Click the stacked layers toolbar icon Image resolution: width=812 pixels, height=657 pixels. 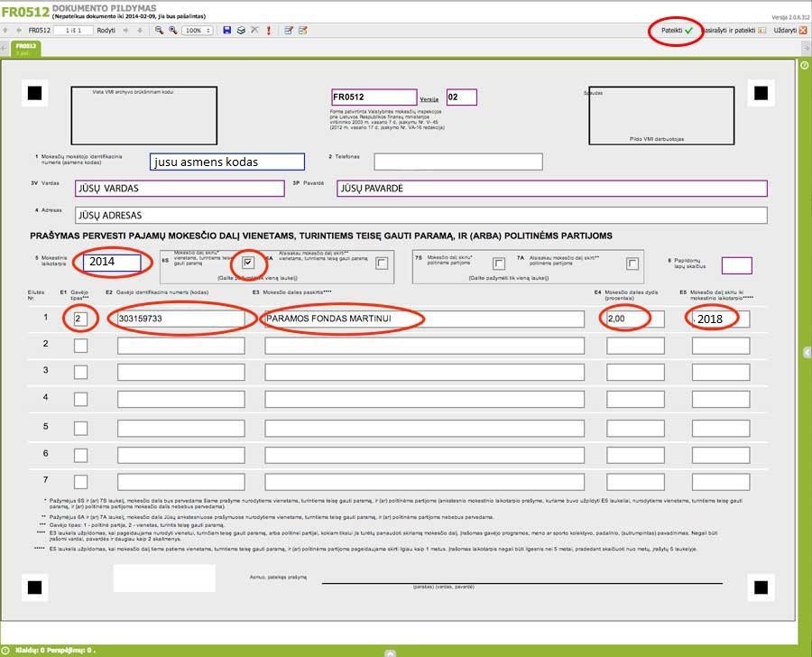241,31
